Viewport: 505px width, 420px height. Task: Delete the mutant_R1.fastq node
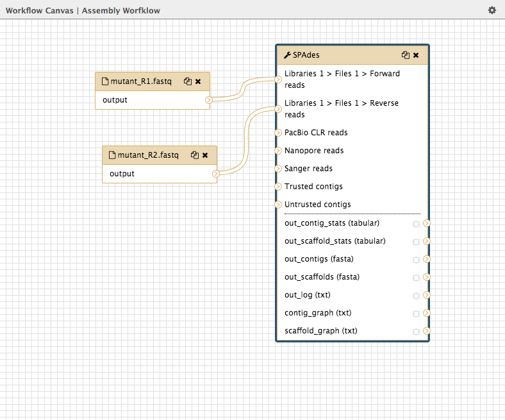click(x=198, y=81)
